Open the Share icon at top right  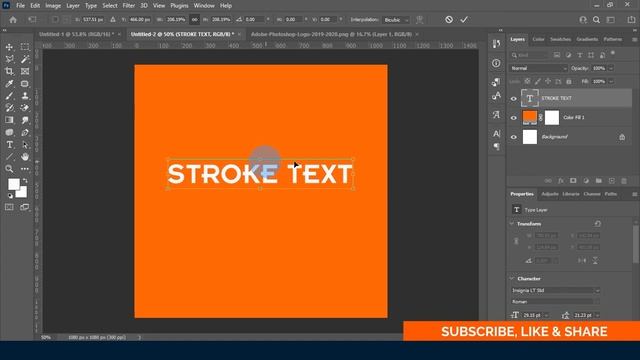pyautogui.click(x=631, y=20)
